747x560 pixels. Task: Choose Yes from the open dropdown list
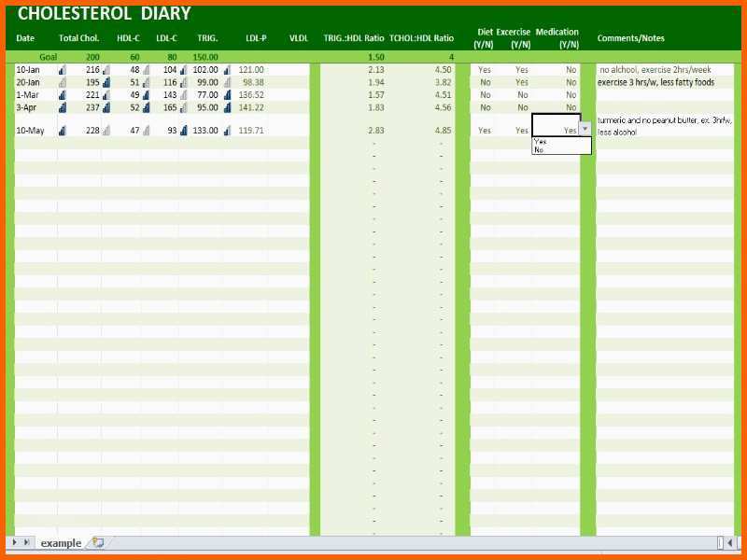(540, 142)
